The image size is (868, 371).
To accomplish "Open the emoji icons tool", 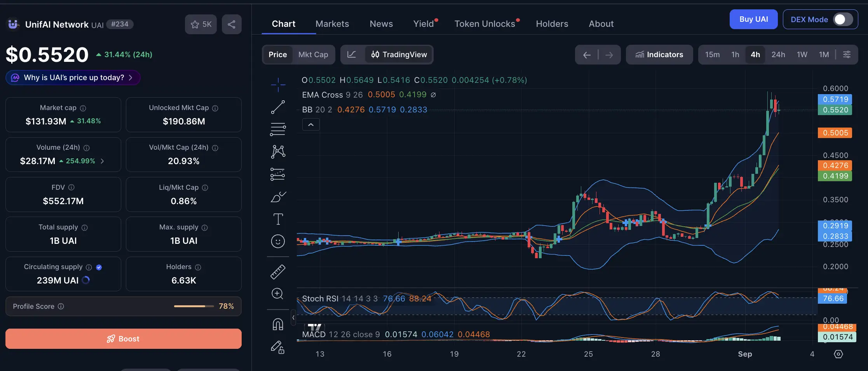I will (278, 241).
